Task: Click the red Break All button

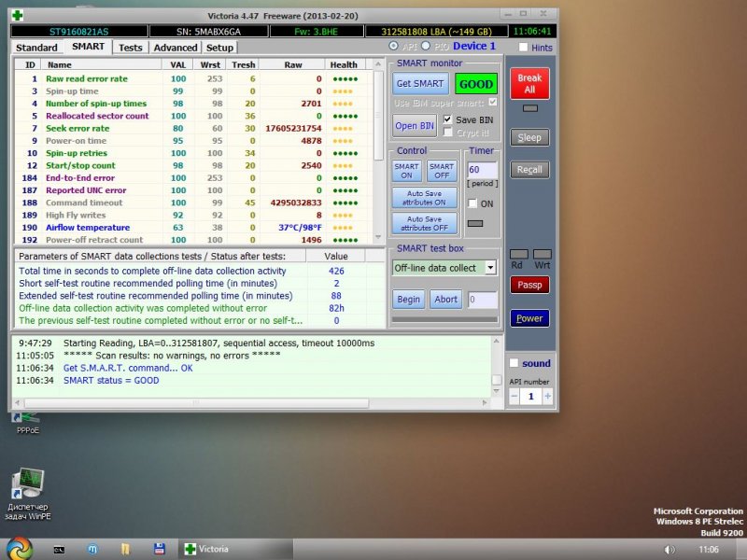Action: pos(529,84)
